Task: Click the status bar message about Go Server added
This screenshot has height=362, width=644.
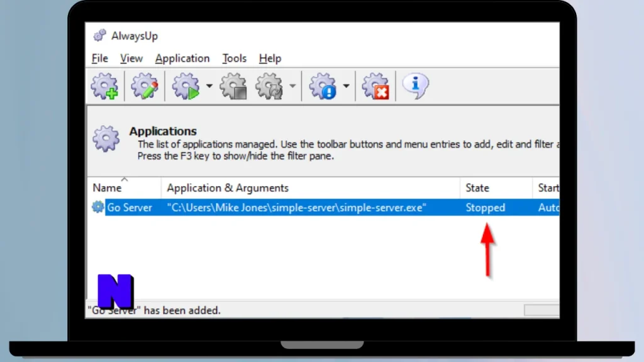Action: click(x=154, y=310)
